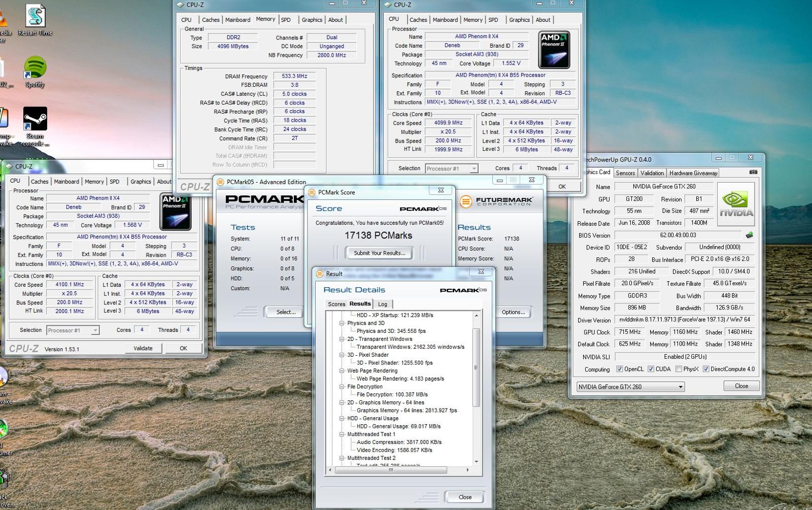
Task: Collapse the Multithreaded Test 2 node
Action: click(342, 458)
